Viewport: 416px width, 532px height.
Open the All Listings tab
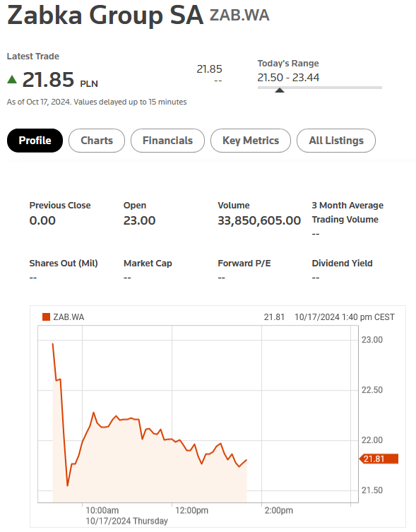[336, 141]
